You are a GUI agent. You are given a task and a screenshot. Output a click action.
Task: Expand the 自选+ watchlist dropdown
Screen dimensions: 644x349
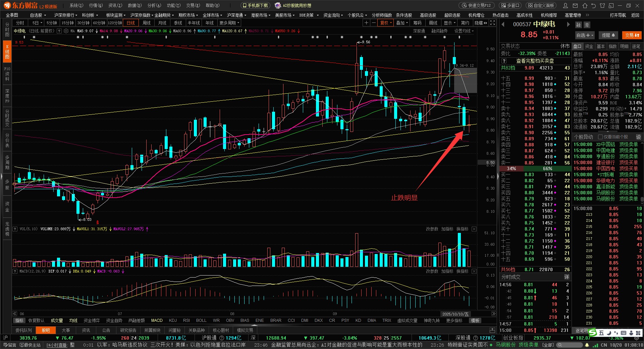click(x=585, y=35)
